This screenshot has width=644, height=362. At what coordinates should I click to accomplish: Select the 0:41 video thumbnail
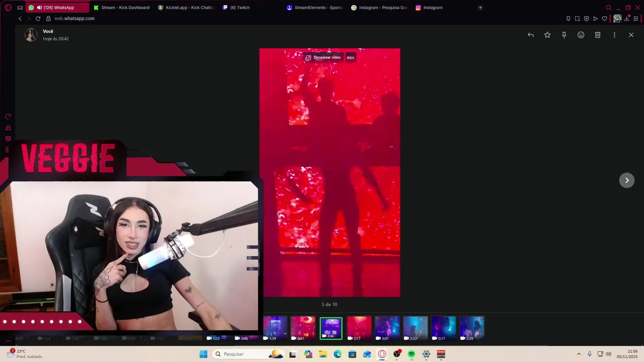click(x=303, y=328)
